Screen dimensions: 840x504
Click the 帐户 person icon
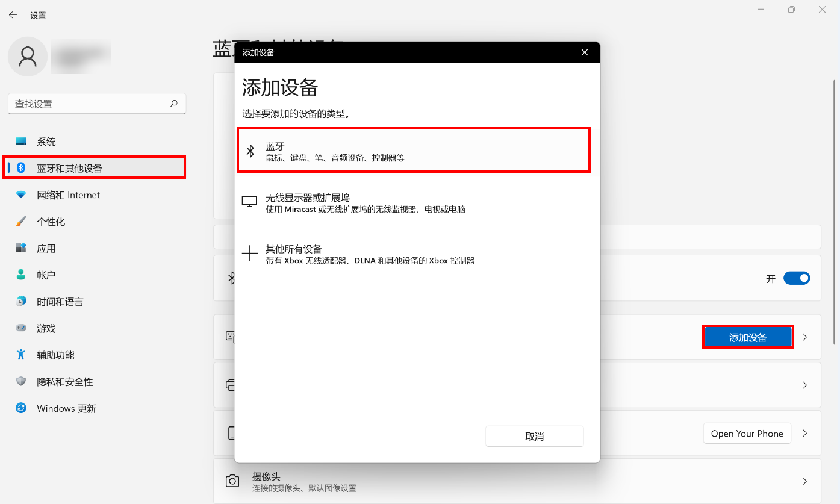pyautogui.click(x=21, y=275)
